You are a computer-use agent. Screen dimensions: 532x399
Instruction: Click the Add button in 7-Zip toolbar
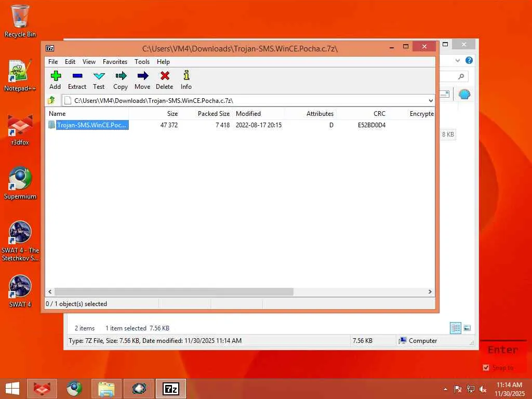click(55, 80)
